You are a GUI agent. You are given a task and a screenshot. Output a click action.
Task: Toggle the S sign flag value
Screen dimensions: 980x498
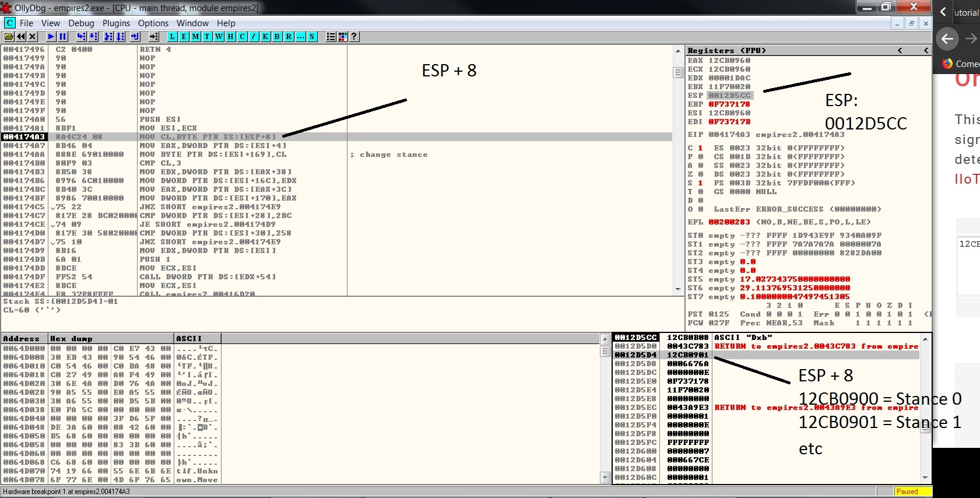700,183
